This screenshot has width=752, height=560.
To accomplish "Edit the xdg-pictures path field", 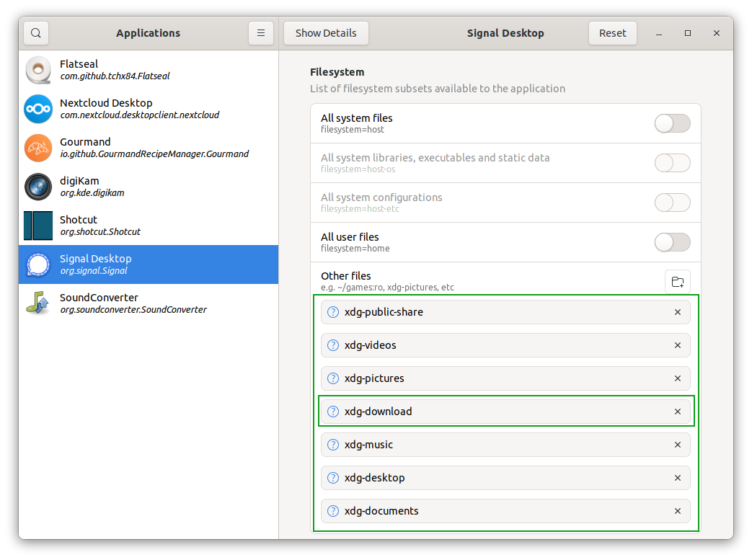I will (505, 378).
